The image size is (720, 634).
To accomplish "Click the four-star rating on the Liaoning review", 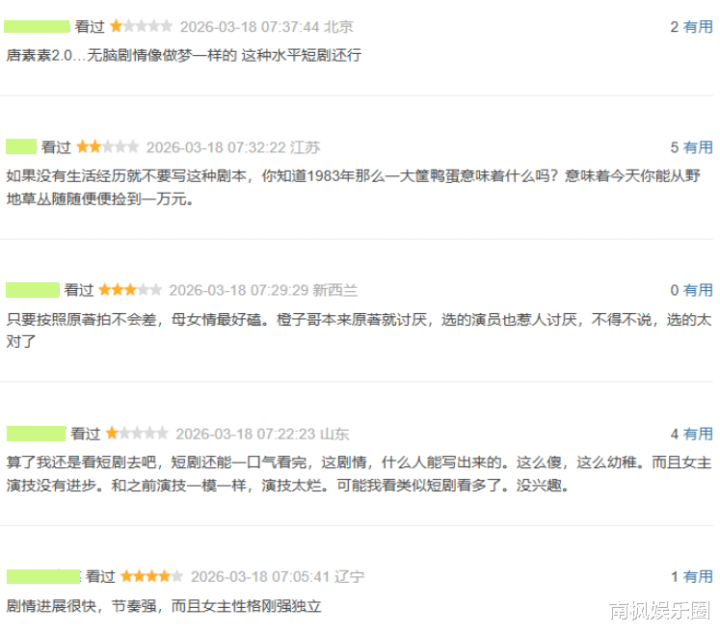I will [152, 577].
